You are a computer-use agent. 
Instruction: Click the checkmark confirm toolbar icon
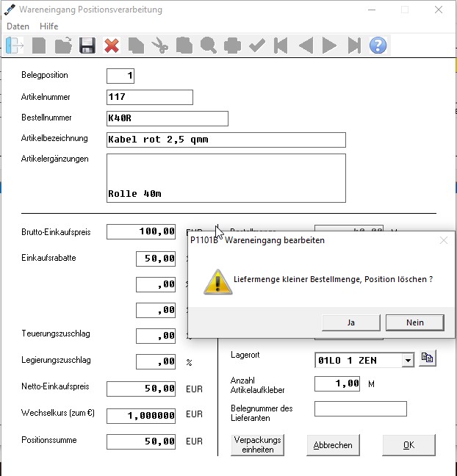(x=257, y=46)
